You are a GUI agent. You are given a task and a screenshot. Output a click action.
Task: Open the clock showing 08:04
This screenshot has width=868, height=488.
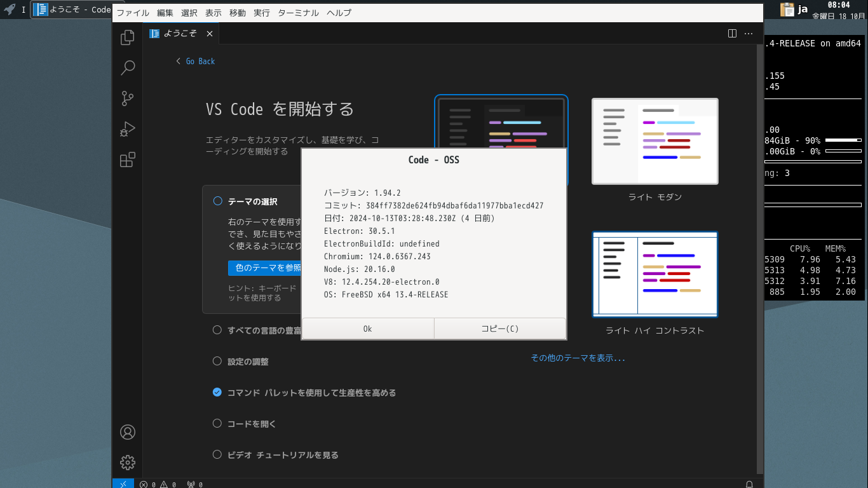(839, 10)
